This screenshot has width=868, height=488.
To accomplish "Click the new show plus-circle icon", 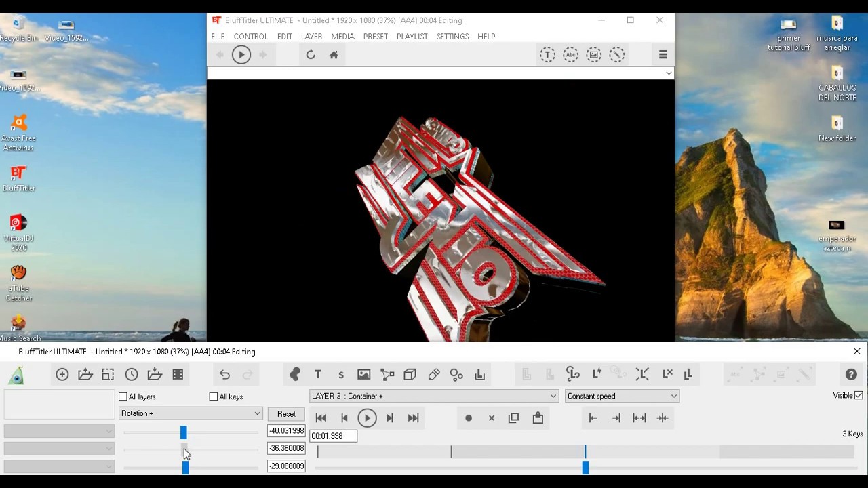I will (x=62, y=374).
